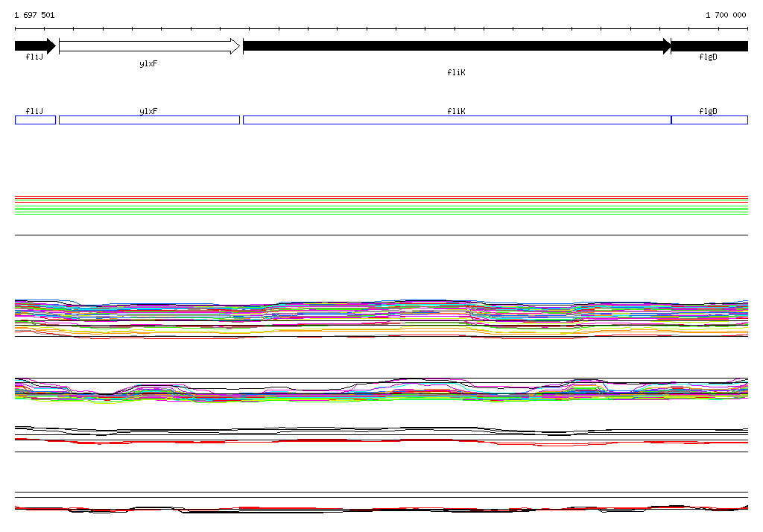Image resolution: width=763 pixels, height=532 pixels.
Task: Select the ylxF blue outlined box
Action: (149, 120)
